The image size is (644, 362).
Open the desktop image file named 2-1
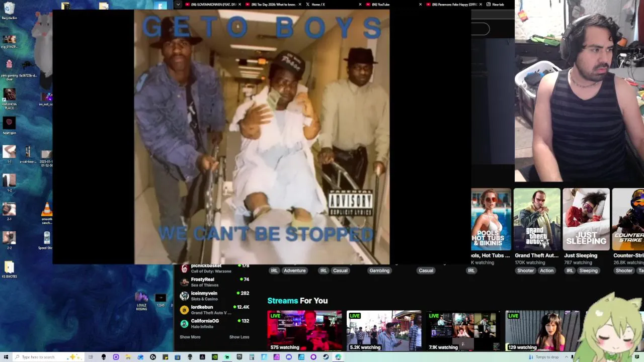pos(9,212)
